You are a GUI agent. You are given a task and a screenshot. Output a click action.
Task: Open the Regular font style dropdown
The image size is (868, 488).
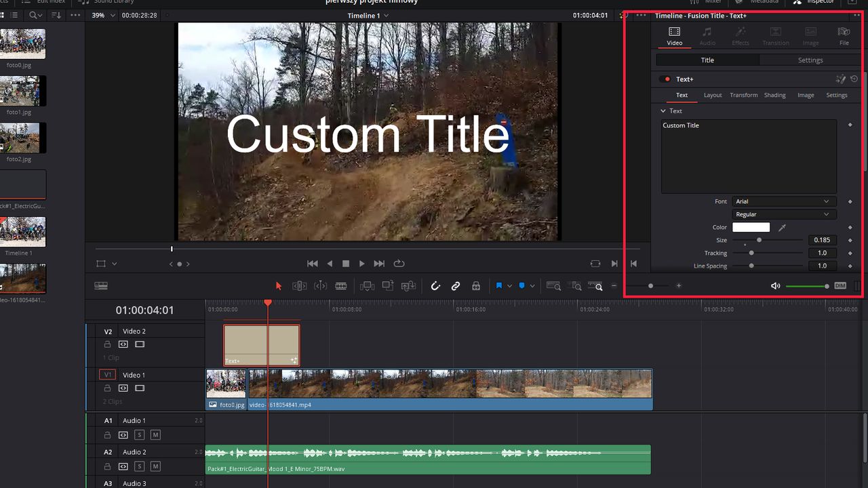tap(783, 214)
